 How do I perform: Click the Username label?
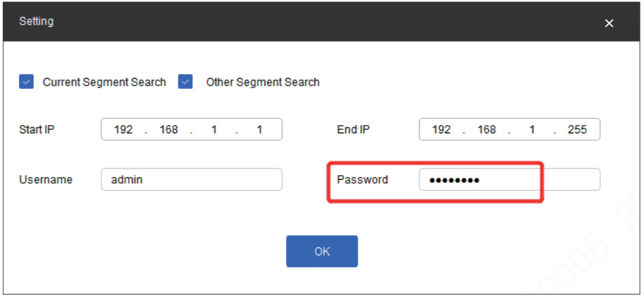46,180
